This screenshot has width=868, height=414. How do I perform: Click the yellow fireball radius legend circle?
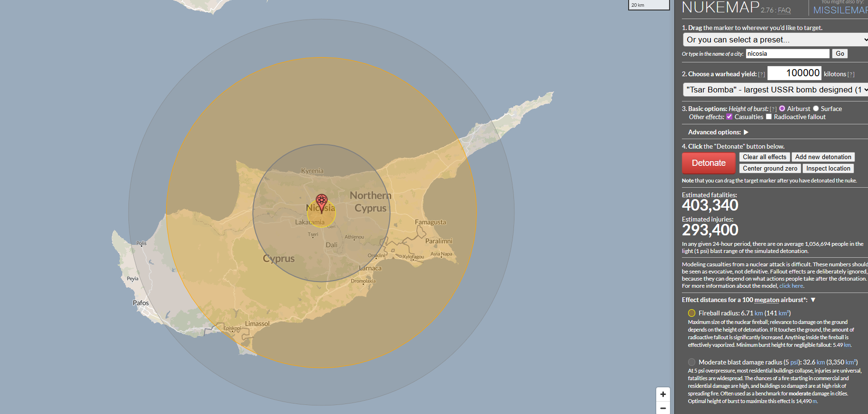(691, 313)
